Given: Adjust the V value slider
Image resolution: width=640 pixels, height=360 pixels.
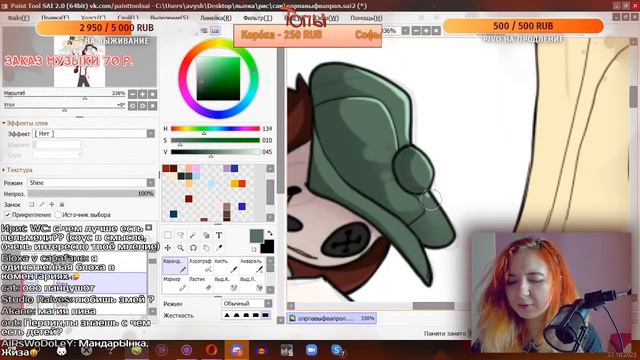Looking at the screenshot, I should 215,152.
